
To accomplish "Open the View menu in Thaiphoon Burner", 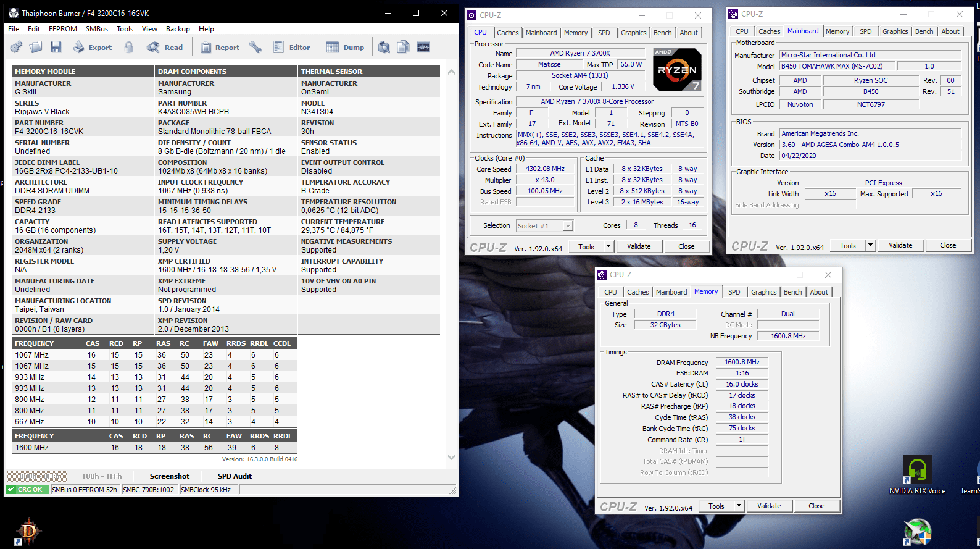I will (149, 29).
